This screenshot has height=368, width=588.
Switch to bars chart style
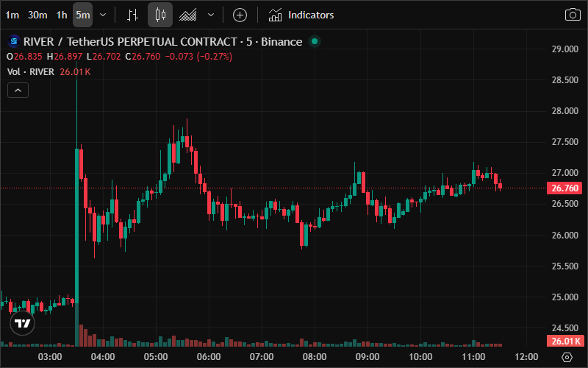coord(132,15)
